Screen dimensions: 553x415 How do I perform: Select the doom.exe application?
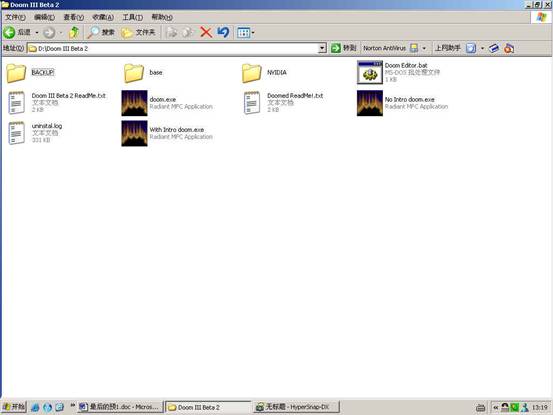tap(167, 103)
